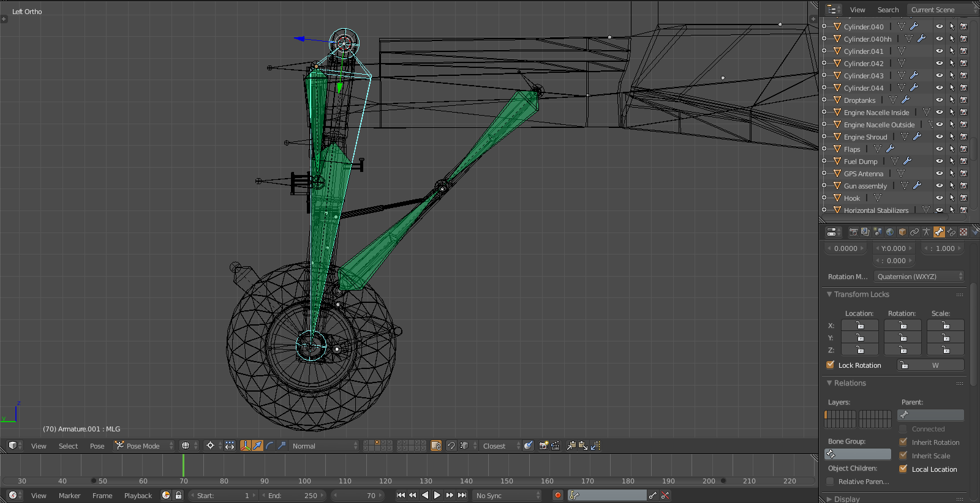Toggle the Connected checkbox

903,429
